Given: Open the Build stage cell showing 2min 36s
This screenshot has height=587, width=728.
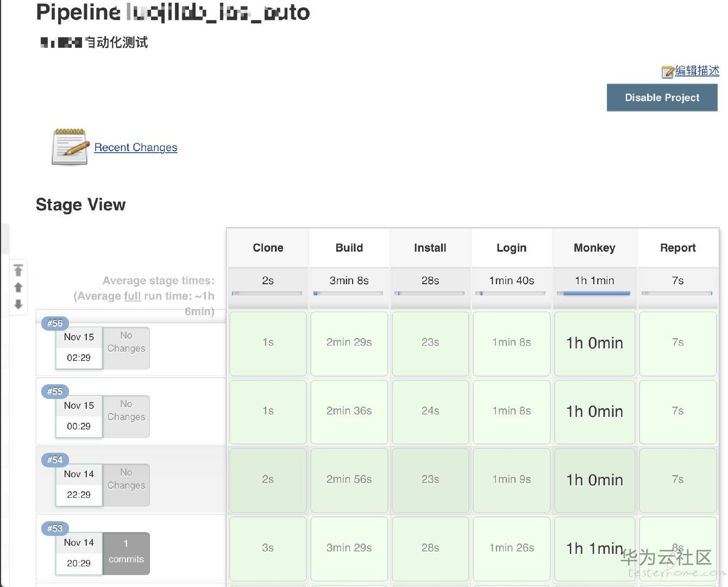Looking at the screenshot, I should (349, 411).
